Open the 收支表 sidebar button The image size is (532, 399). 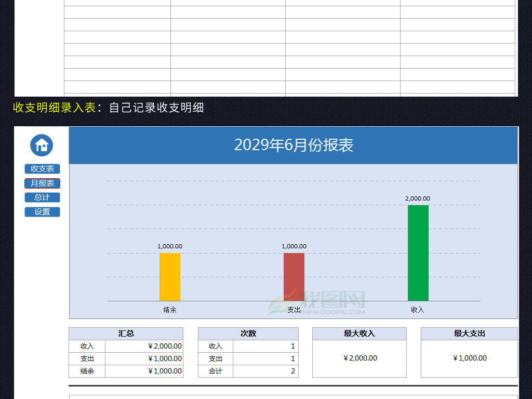coord(42,169)
